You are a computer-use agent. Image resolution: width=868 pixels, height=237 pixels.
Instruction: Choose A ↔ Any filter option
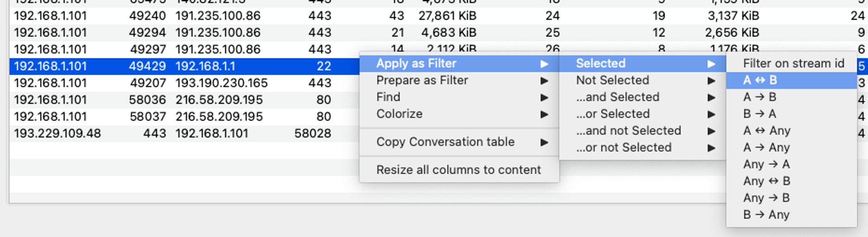tap(766, 131)
